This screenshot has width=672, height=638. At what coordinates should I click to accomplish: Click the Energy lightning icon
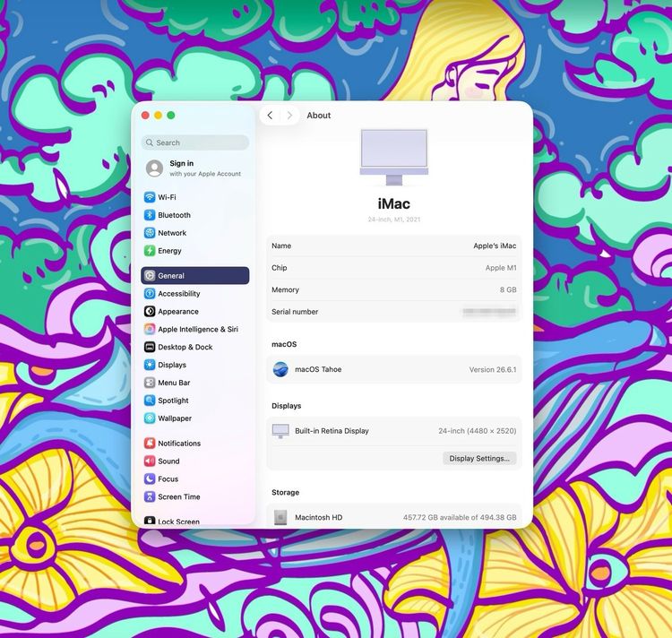pyautogui.click(x=149, y=251)
